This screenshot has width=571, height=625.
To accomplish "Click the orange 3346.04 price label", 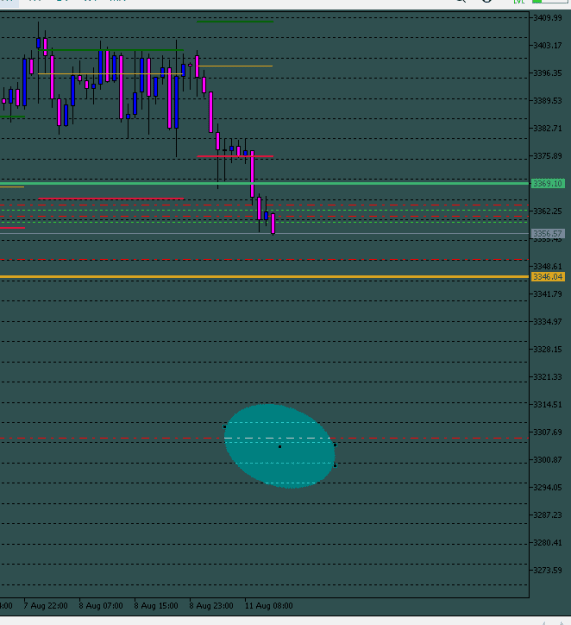I will point(548,277).
